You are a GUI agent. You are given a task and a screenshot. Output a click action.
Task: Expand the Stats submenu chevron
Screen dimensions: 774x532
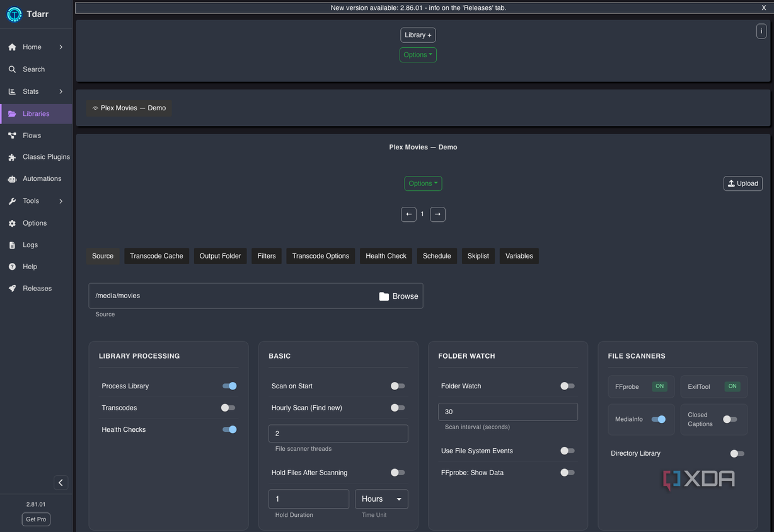(61, 91)
